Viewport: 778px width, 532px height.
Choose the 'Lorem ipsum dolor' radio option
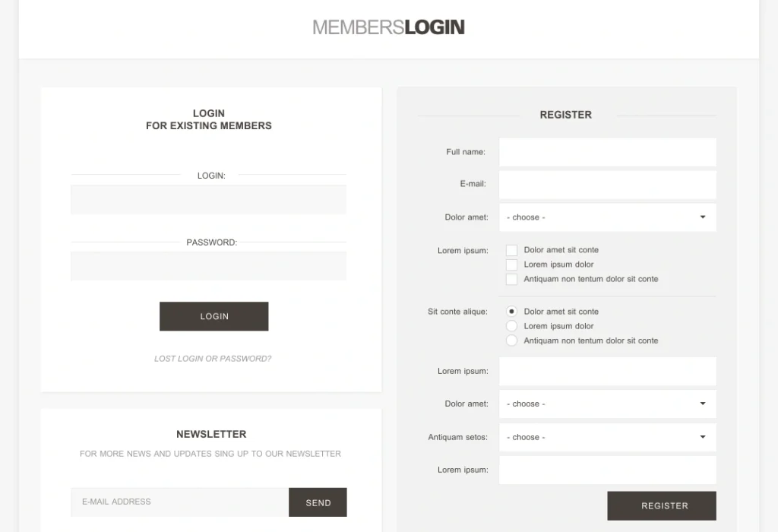pyautogui.click(x=511, y=326)
